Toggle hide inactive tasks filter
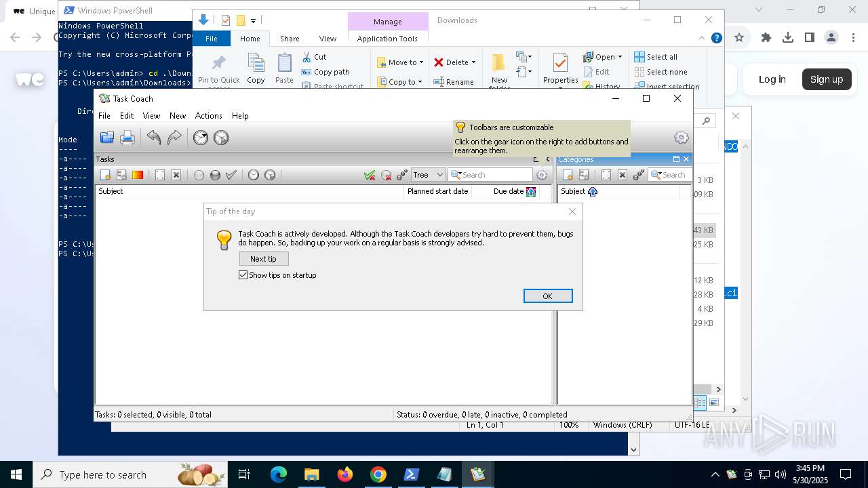The width and height of the screenshot is (868, 488). pyautogui.click(x=386, y=175)
